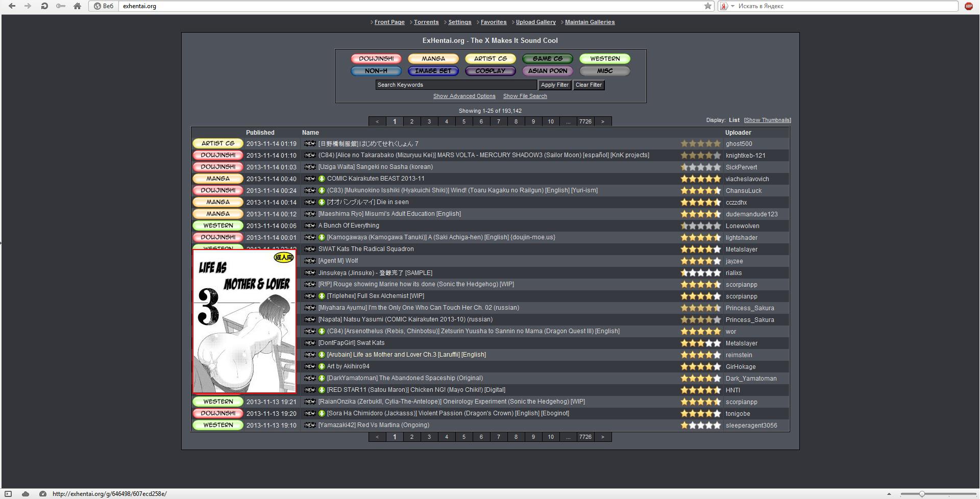
Task: Toggle the Misc category filter
Action: click(x=605, y=71)
